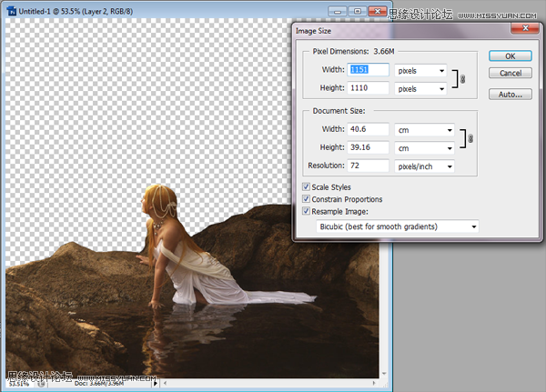The width and height of the screenshot is (546, 392).
Task: Maximize the Untitled-1 document window
Action: point(358,12)
